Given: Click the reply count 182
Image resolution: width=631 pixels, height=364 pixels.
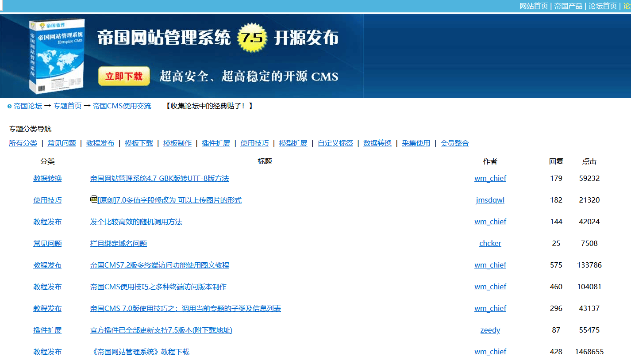Looking at the screenshot, I should 556,200.
